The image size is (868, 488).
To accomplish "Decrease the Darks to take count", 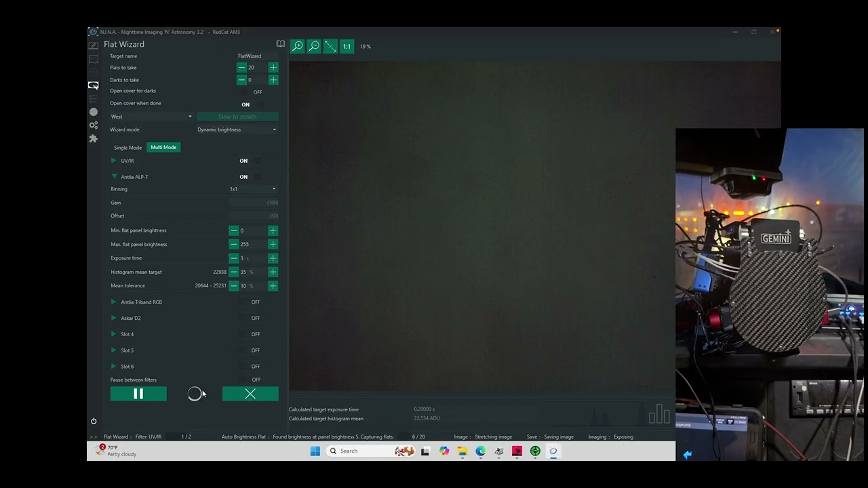I will tap(241, 80).
